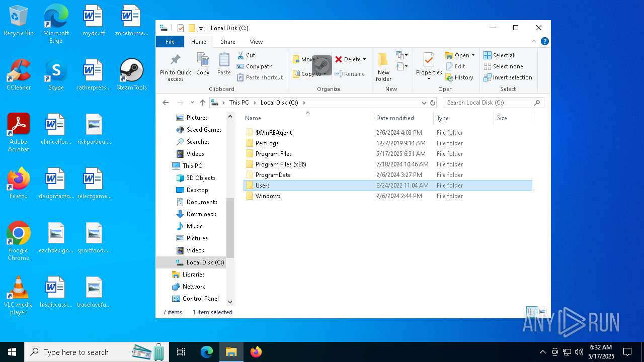Click History in the Open group
This screenshot has height=362, width=644.
pyautogui.click(x=459, y=77)
